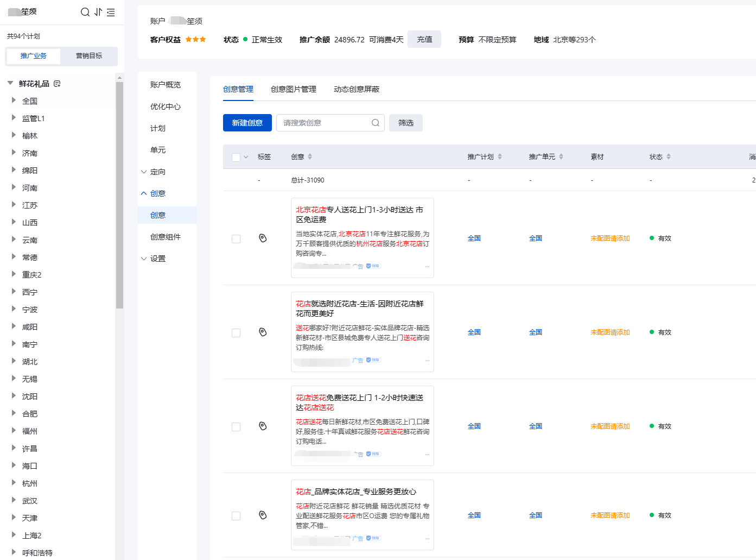Expand the 济南 plan in the tree
This screenshot has width=756, height=560.
coord(14,153)
